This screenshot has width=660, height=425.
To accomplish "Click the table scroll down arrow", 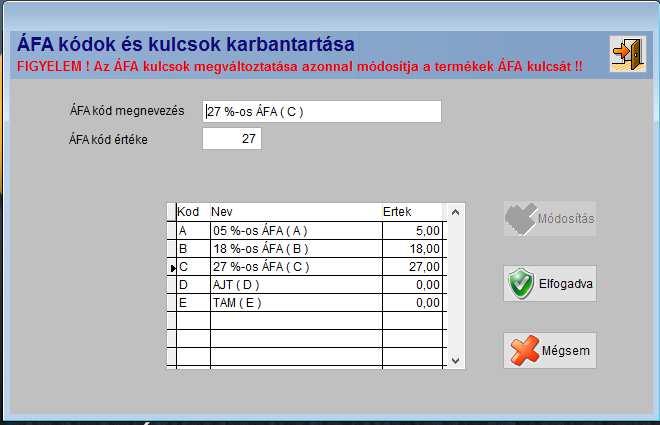I will click(x=455, y=360).
